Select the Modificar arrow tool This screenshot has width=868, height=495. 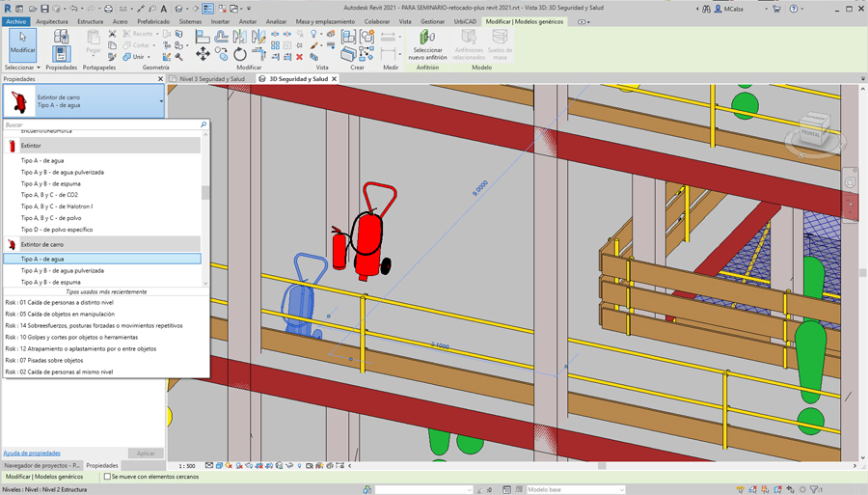[x=22, y=43]
